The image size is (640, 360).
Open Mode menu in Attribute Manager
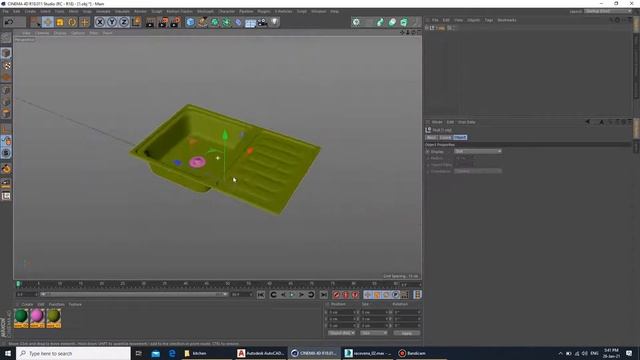point(437,122)
